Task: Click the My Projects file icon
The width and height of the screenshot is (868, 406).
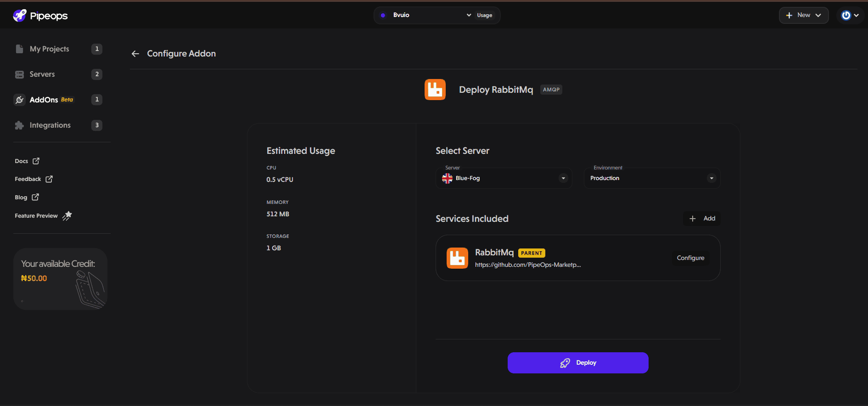Action: tap(19, 49)
